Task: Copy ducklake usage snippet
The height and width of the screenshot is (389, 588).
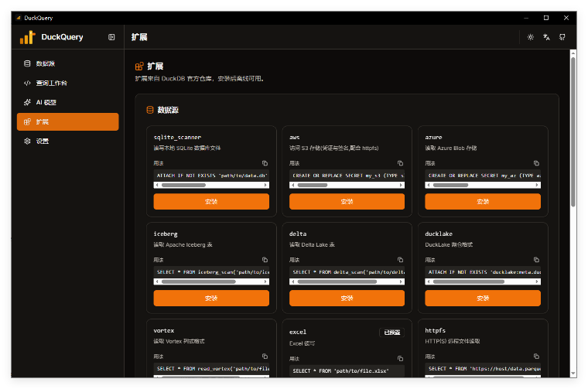Action: 536,260
